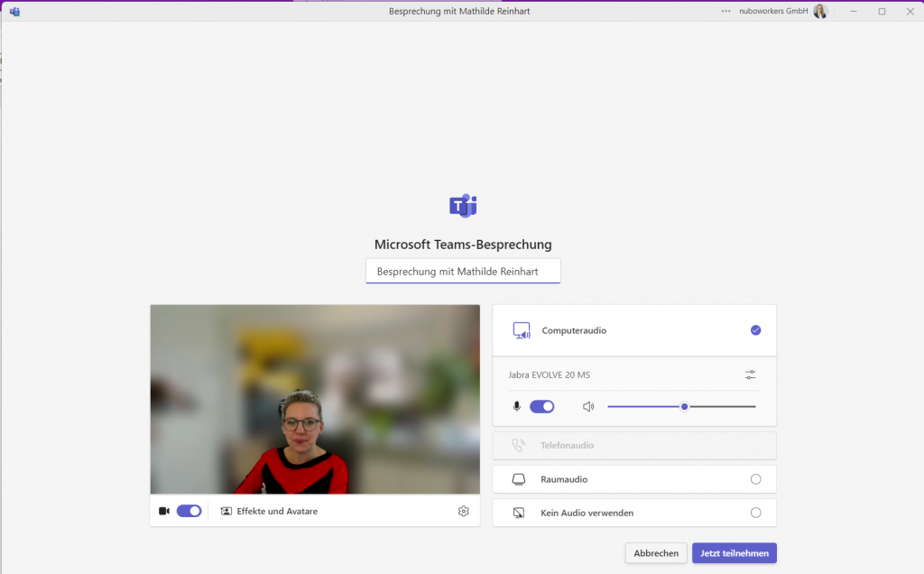Image resolution: width=924 pixels, height=574 pixels.
Task: Click the Teams app icon in title bar
Action: coord(14,11)
